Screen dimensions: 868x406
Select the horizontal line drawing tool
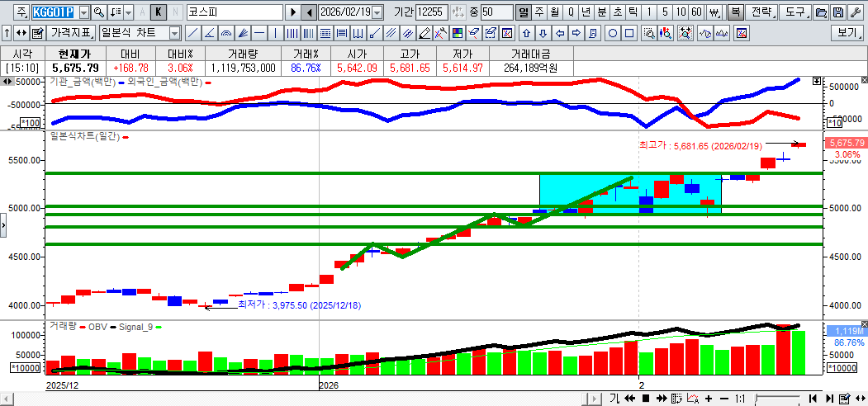[259, 34]
